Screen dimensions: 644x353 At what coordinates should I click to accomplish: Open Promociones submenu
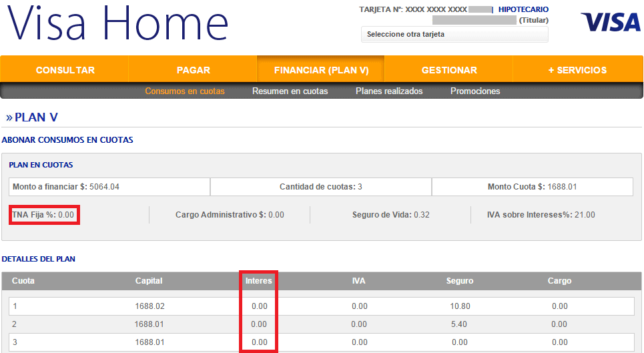tap(475, 91)
